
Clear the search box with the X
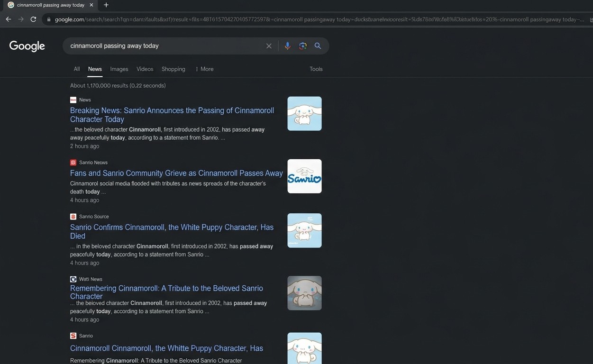tap(269, 46)
